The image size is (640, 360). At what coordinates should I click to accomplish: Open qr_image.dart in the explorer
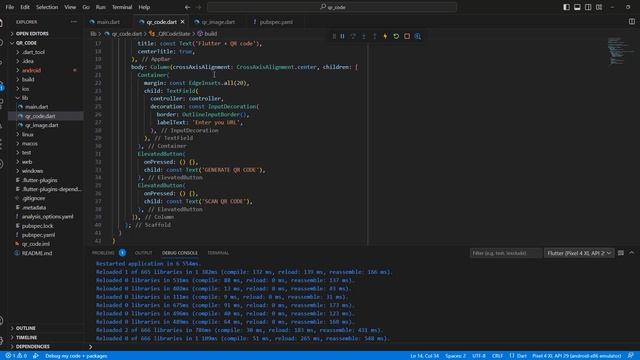(x=46, y=125)
